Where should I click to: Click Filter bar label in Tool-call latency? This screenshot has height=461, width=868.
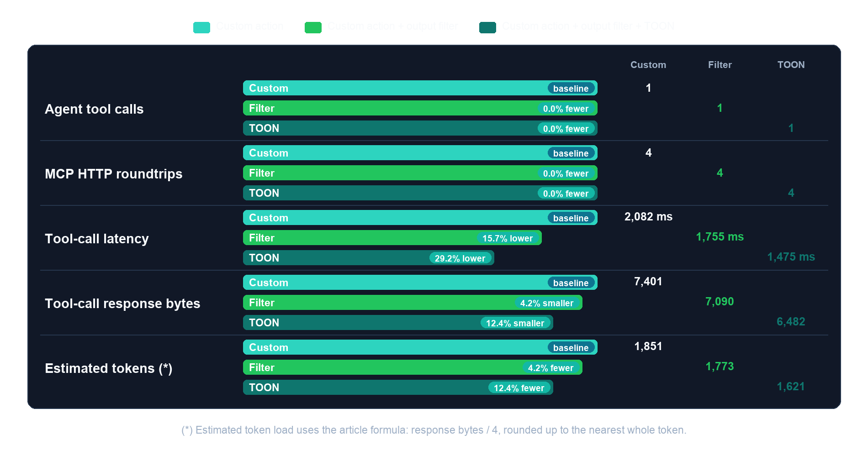pos(262,238)
